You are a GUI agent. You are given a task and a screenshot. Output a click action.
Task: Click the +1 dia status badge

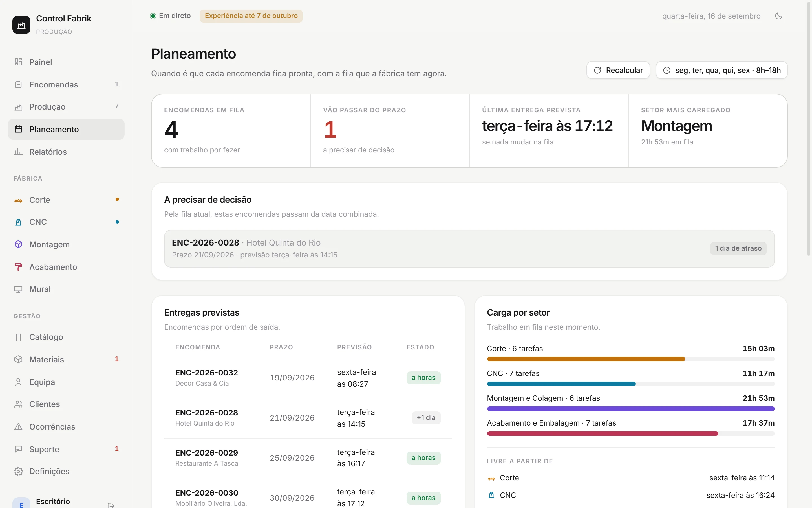[426, 418]
